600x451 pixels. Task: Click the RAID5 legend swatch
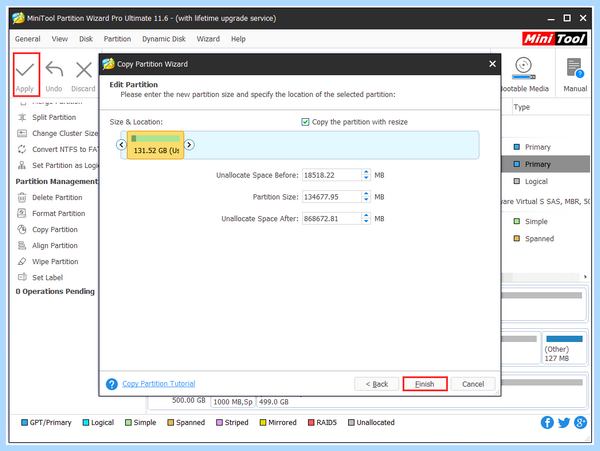[311, 423]
